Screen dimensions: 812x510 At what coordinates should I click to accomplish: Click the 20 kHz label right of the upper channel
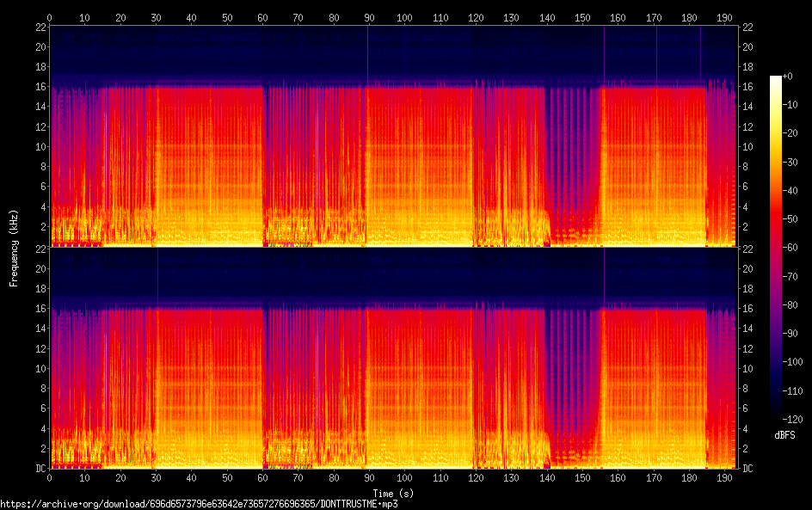pos(749,46)
